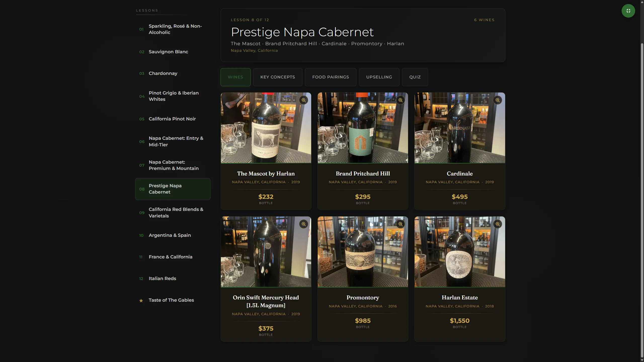Click The Mascot by Harlan bottle thumbnail
The width and height of the screenshot is (644, 362).
point(266,128)
